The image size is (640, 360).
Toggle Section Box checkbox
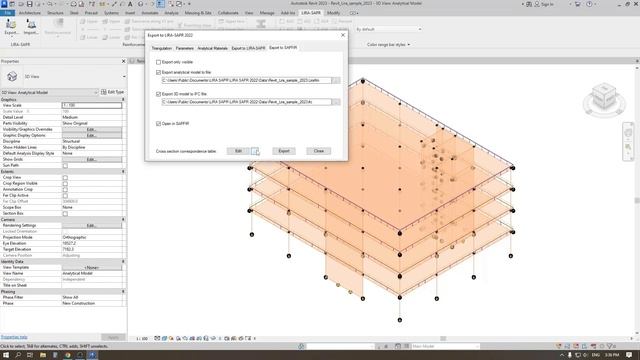pos(65,213)
